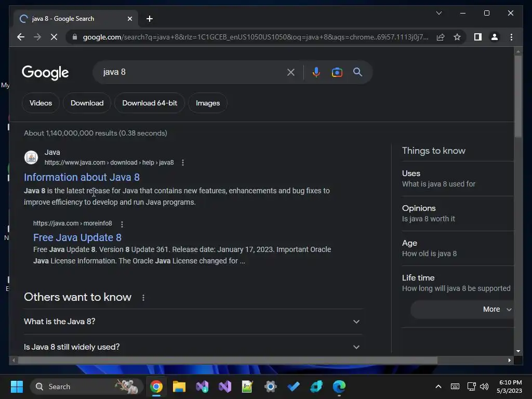Screen dimensions: 532x399
Task: Click the vertical scrollbar thumb
Action: coord(518,96)
